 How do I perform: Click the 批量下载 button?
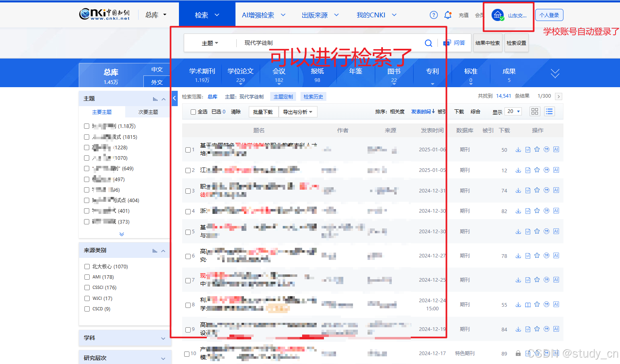[263, 112]
